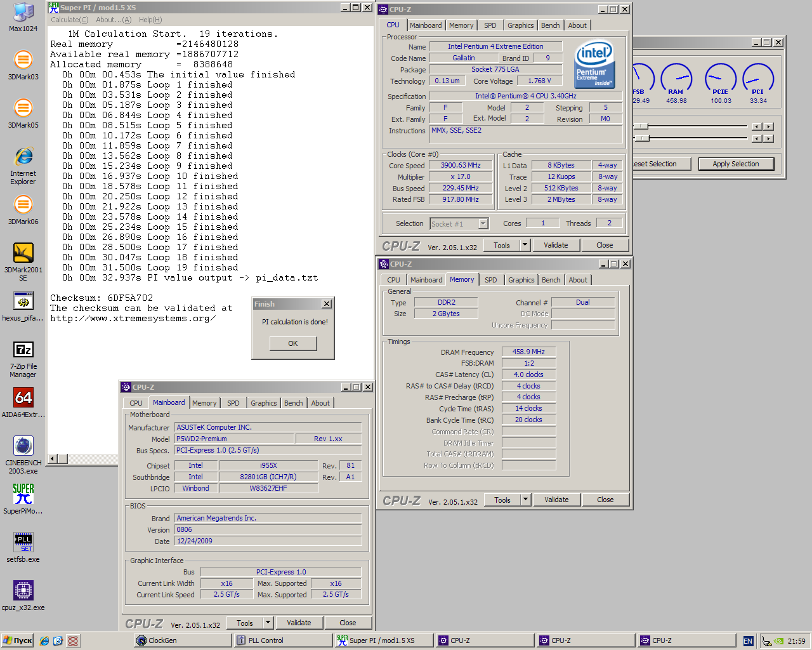Open Graphics tab in the top CPU-Z window
The width and height of the screenshot is (812, 650).
coord(521,25)
